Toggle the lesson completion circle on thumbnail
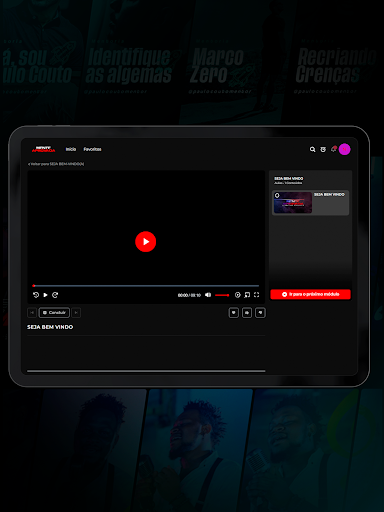 pos(277,195)
